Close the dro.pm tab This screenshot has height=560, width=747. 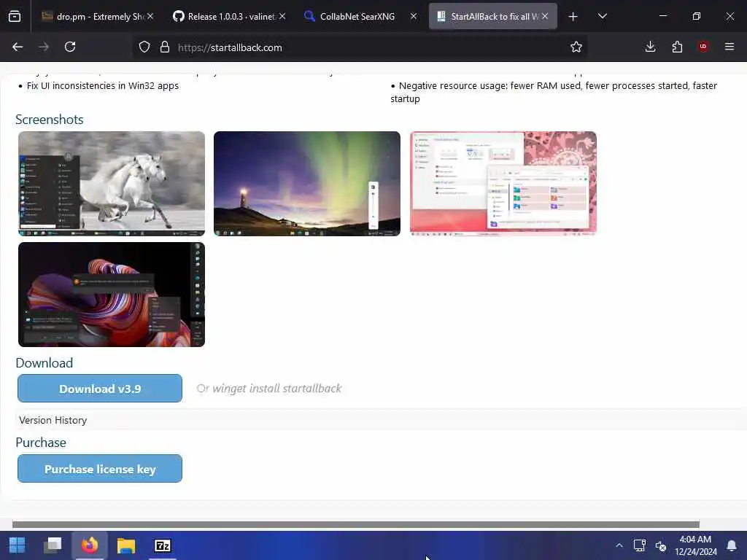pos(150,16)
